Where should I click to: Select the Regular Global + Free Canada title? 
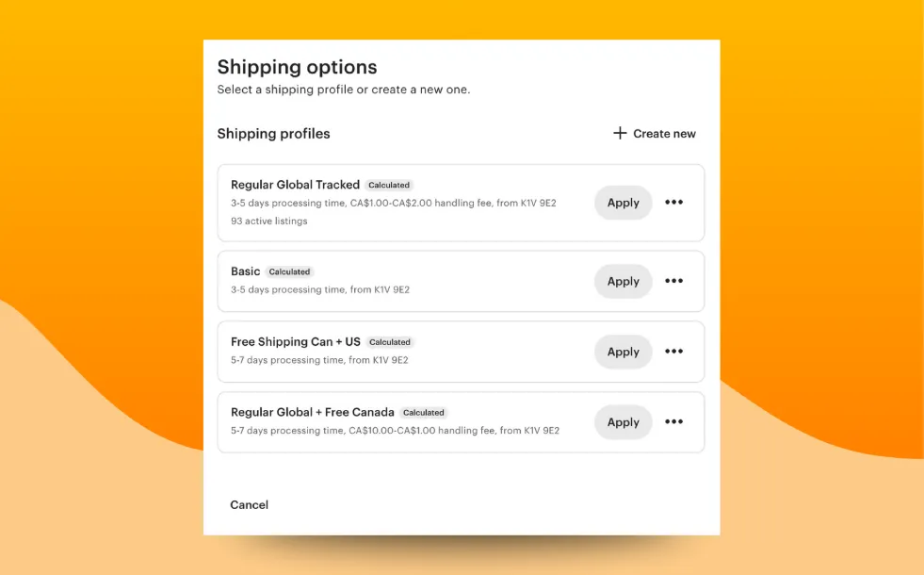(x=312, y=412)
